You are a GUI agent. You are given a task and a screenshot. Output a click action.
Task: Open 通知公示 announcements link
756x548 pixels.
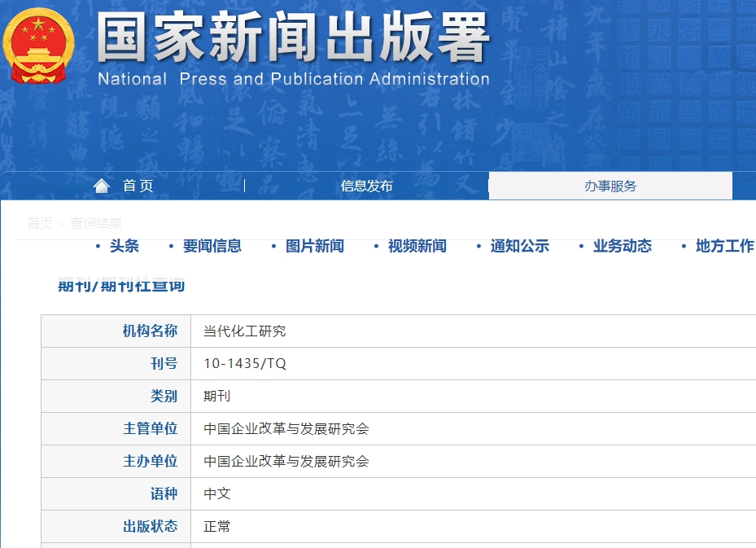[519, 246]
